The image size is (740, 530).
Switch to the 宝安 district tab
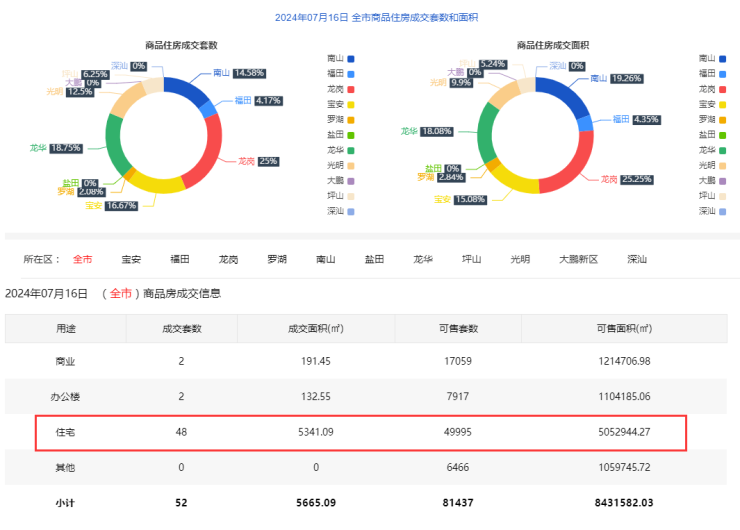(131, 259)
